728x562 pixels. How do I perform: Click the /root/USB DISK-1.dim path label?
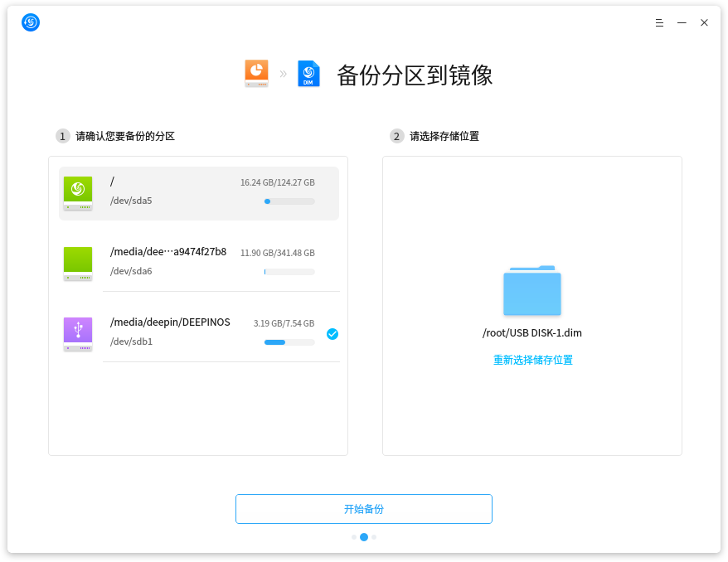pyautogui.click(x=531, y=332)
